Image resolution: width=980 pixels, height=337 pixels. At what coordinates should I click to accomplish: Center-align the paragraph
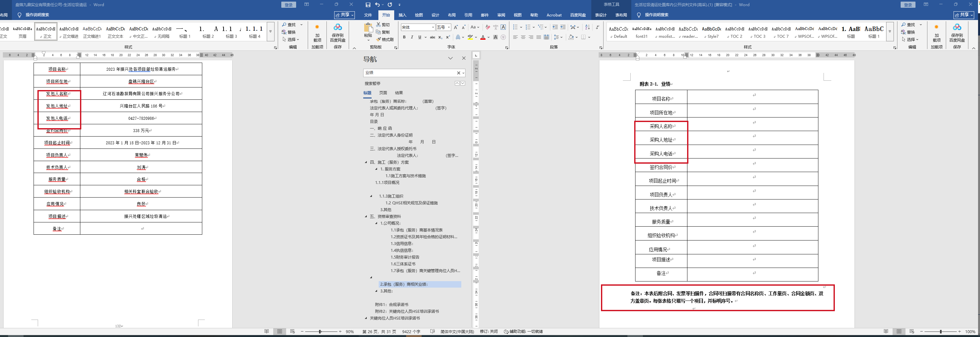click(523, 37)
